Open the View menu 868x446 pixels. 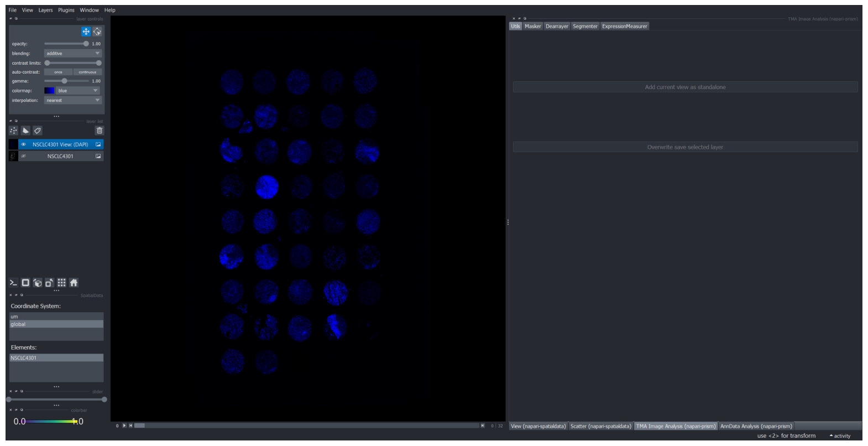pos(27,10)
